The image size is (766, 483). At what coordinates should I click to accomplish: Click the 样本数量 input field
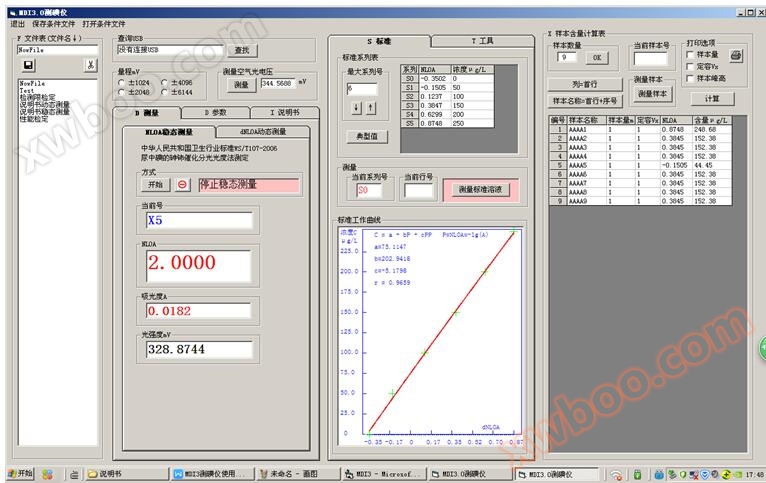566,57
